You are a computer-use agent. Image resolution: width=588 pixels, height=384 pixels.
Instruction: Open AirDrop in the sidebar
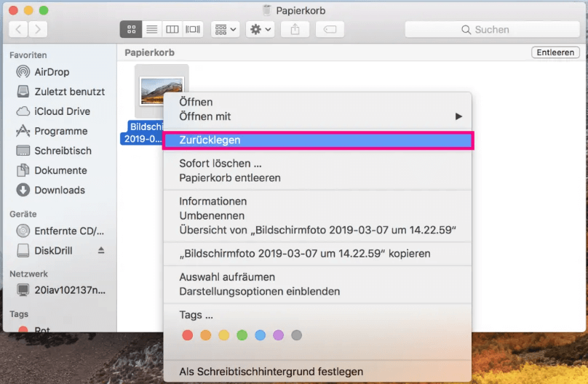point(52,72)
